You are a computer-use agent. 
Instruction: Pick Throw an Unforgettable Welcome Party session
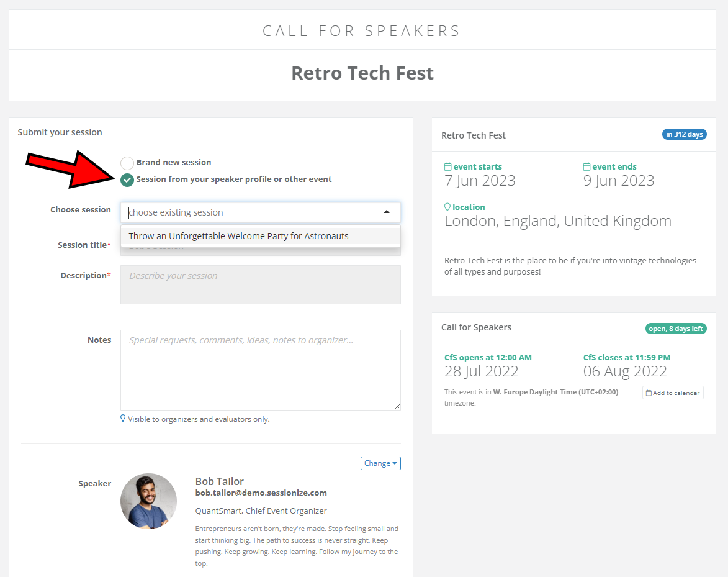click(239, 236)
